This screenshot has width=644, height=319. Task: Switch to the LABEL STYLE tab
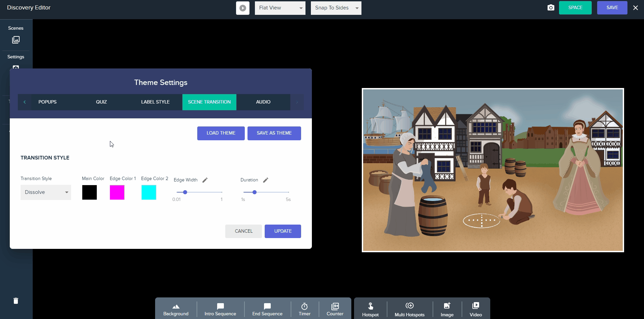pyautogui.click(x=155, y=102)
